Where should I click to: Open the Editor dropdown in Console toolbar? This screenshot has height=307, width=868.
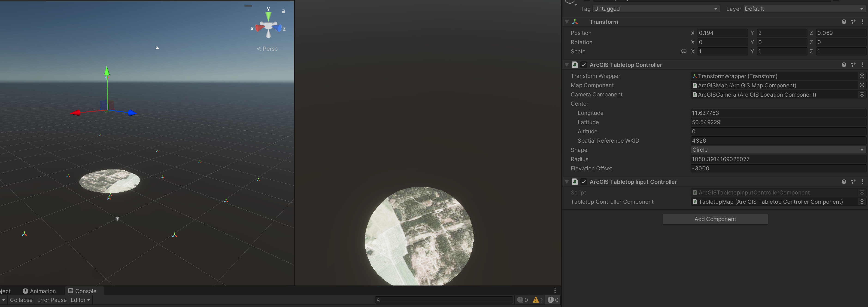tap(81, 300)
